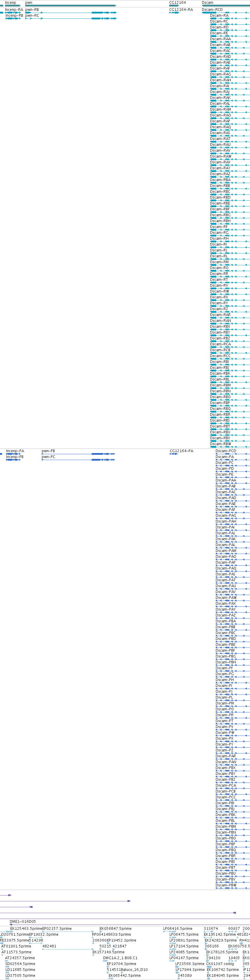Click feature 514531Batuco_16_D10
This screenshot has height=980, width=250.
pyautogui.click(x=127, y=970)
